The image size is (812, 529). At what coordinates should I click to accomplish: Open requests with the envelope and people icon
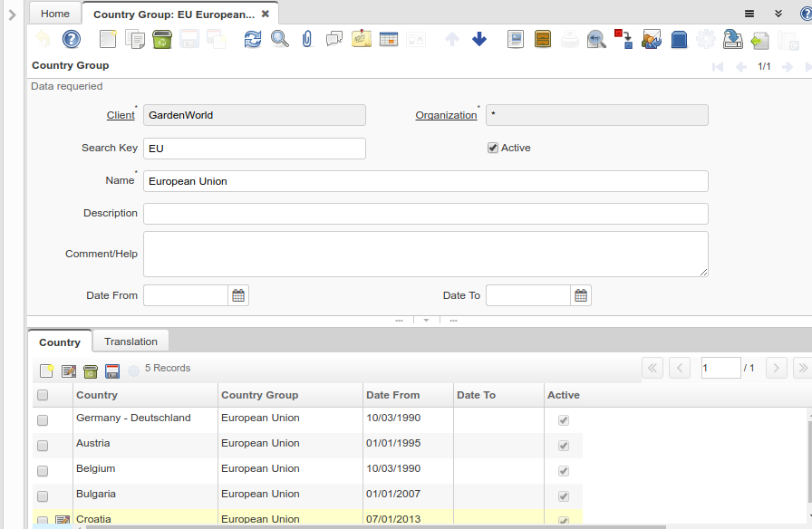pyautogui.click(x=652, y=39)
